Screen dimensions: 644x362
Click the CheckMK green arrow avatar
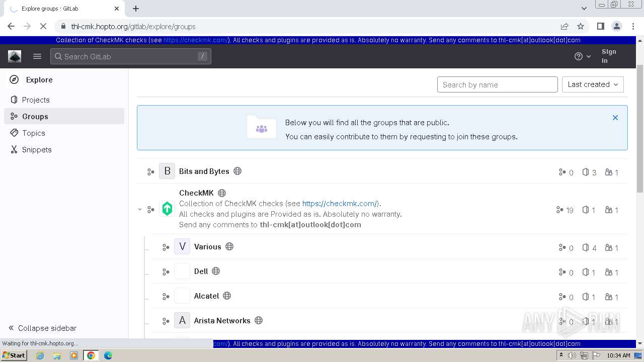click(167, 209)
